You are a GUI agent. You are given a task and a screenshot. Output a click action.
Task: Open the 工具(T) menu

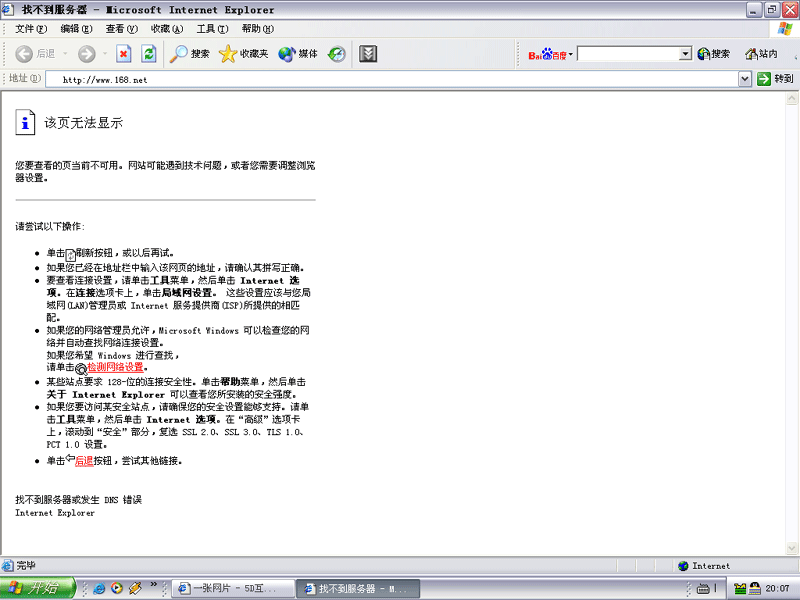click(x=212, y=29)
